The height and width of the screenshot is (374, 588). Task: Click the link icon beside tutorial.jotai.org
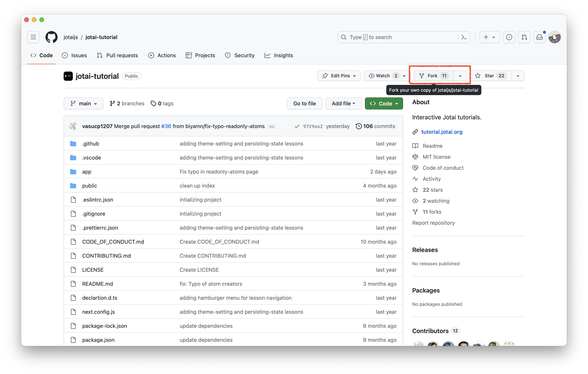tap(415, 132)
